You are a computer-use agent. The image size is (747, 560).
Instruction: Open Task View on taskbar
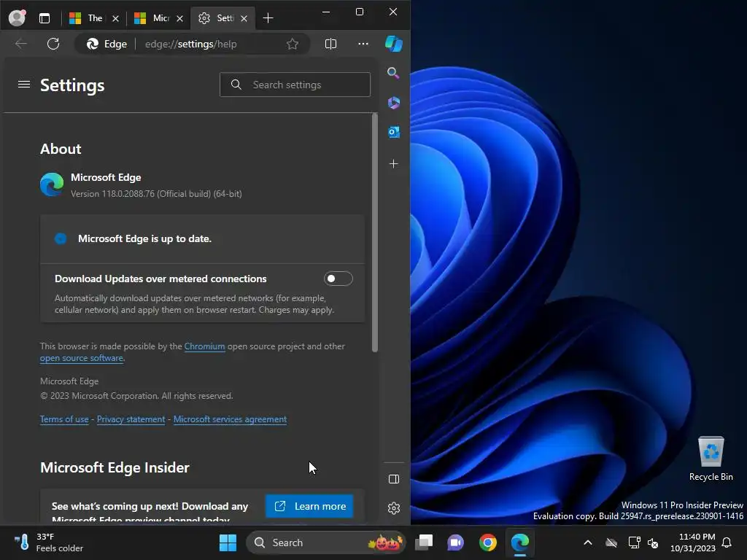point(424,542)
